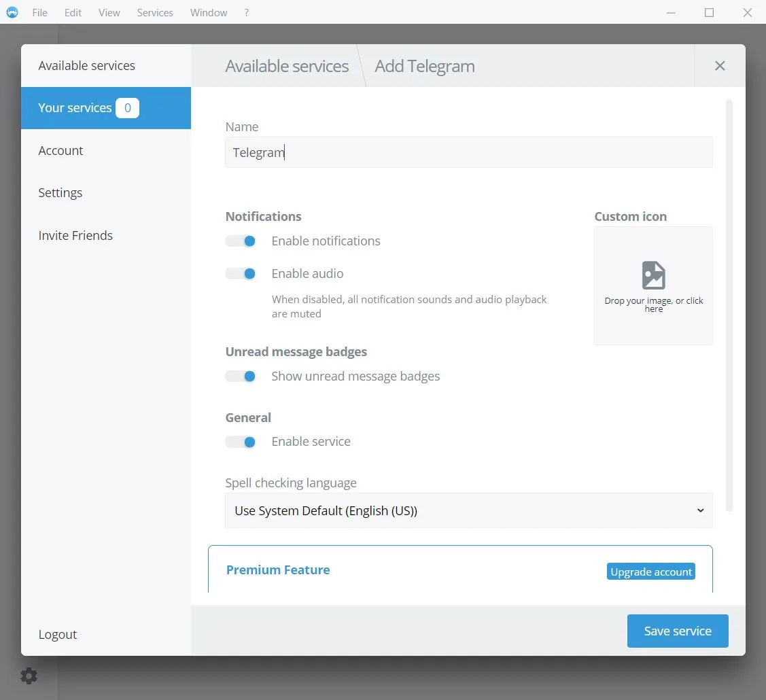Select Available services in sidebar
Viewport: 766px width, 700px height.
point(106,65)
